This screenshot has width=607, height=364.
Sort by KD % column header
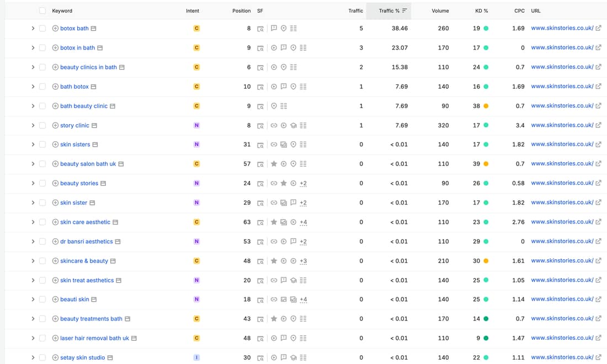[x=482, y=11]
